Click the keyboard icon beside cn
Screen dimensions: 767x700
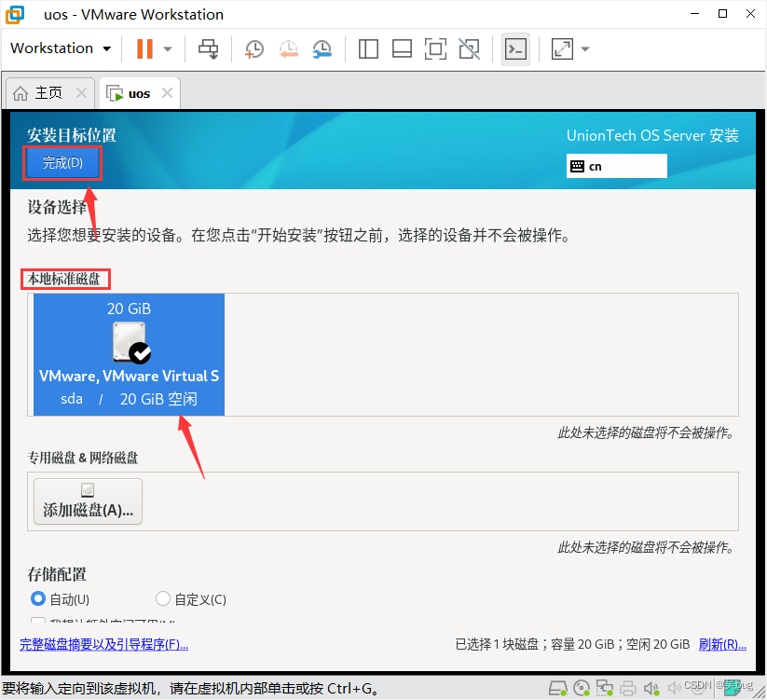click(x=577, y=166)
